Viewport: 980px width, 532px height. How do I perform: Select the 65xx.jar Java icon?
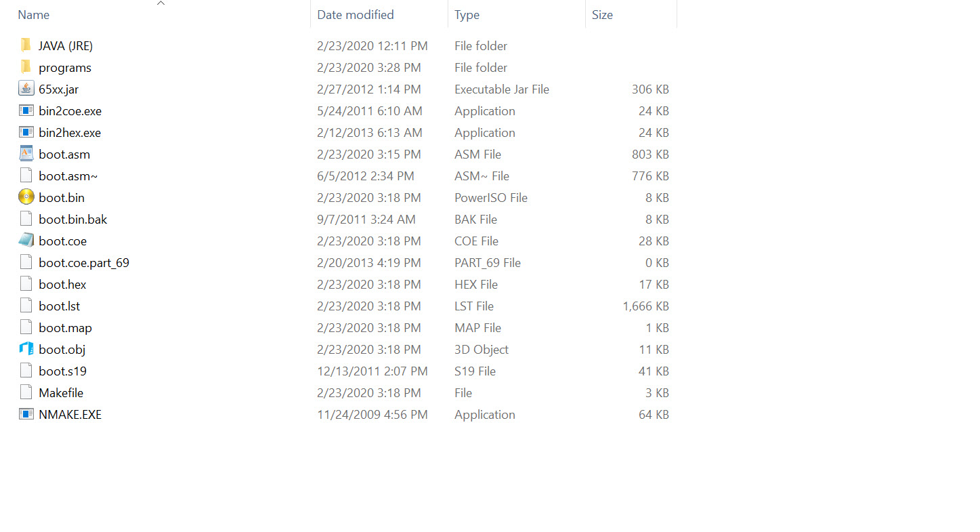click(26, 89)
